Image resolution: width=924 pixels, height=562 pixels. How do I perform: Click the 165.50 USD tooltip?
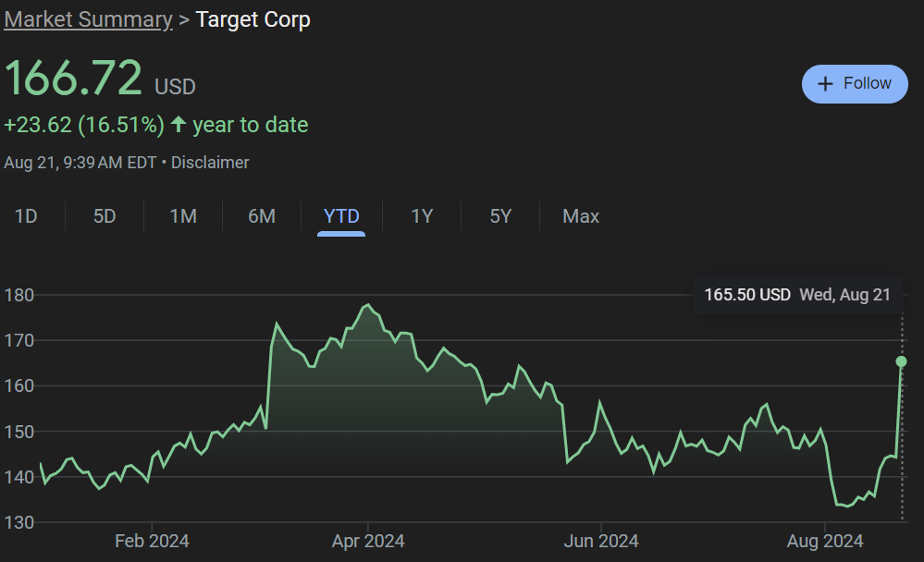click(x=798, y=295)
